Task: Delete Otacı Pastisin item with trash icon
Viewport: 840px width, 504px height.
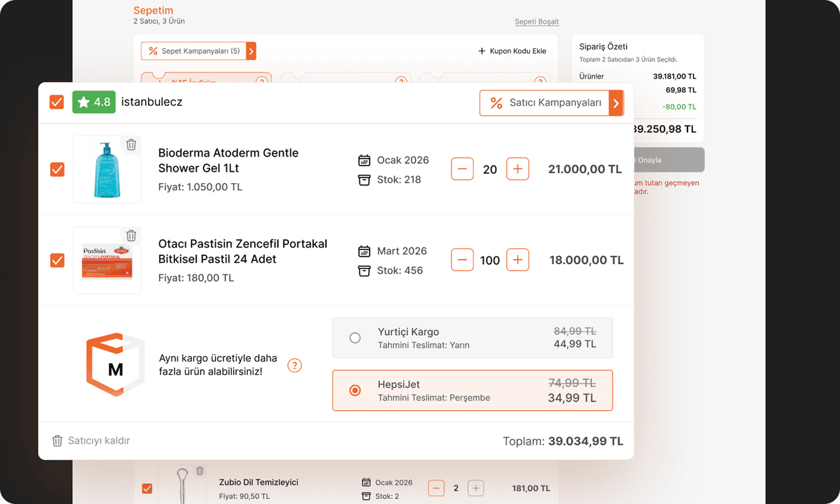Action: 131,236
